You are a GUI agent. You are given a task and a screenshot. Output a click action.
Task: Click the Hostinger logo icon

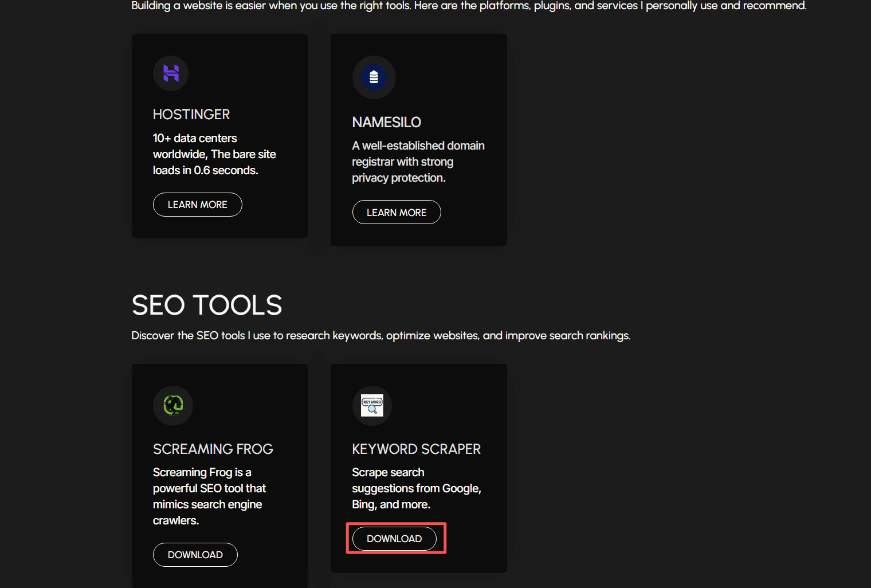171,73
